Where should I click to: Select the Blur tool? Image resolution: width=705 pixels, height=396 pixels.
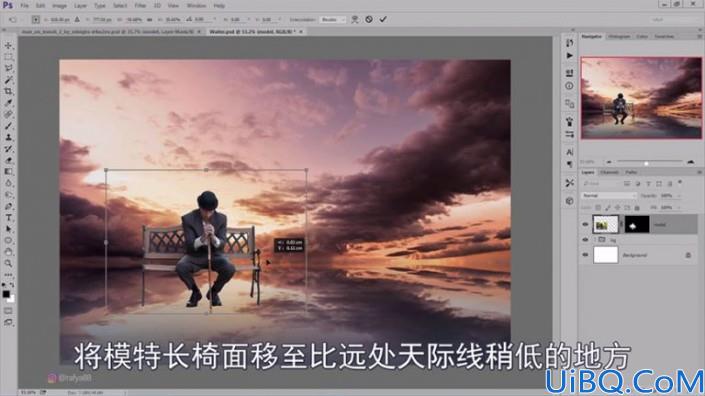(9, 183)
